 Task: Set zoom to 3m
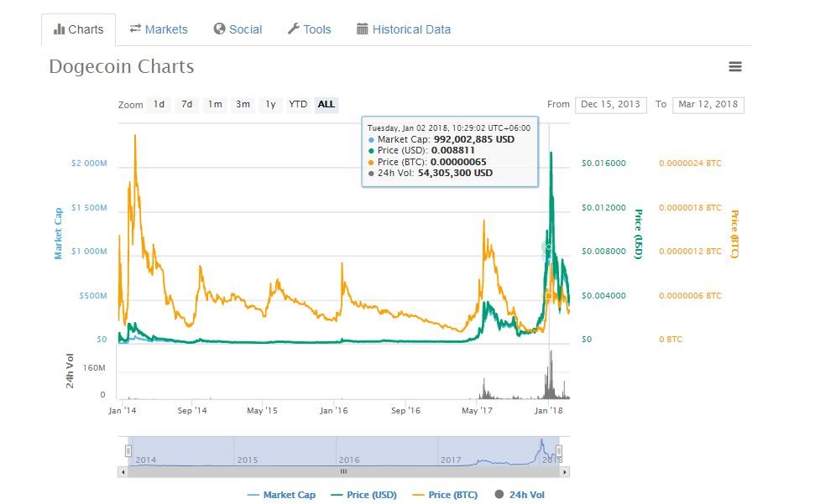click(243, 104)
